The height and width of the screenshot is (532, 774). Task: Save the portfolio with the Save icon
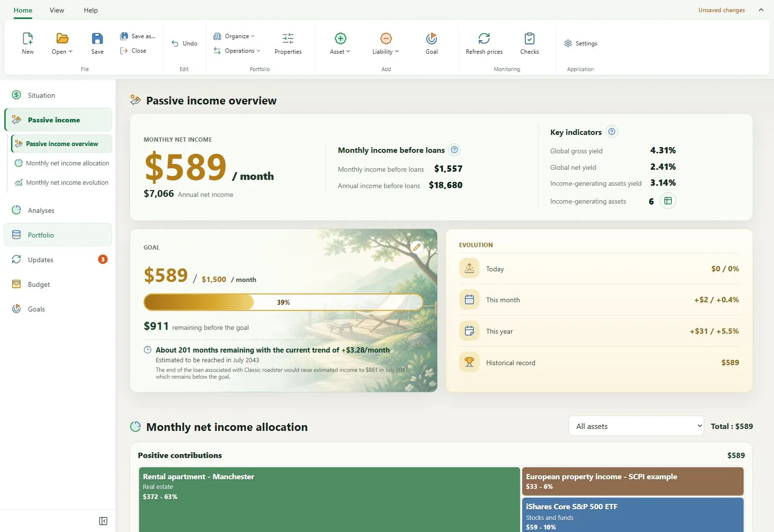[x=97, y=44]
